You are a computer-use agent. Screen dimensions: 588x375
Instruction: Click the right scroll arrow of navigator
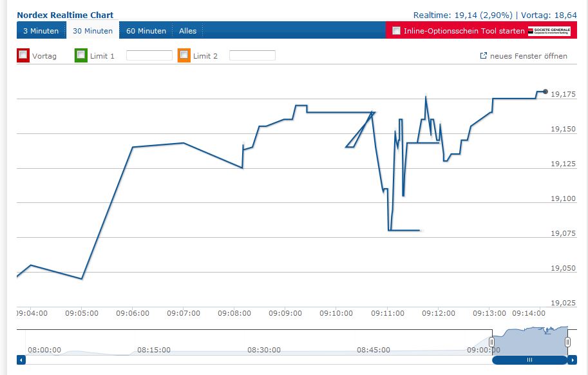573,360
